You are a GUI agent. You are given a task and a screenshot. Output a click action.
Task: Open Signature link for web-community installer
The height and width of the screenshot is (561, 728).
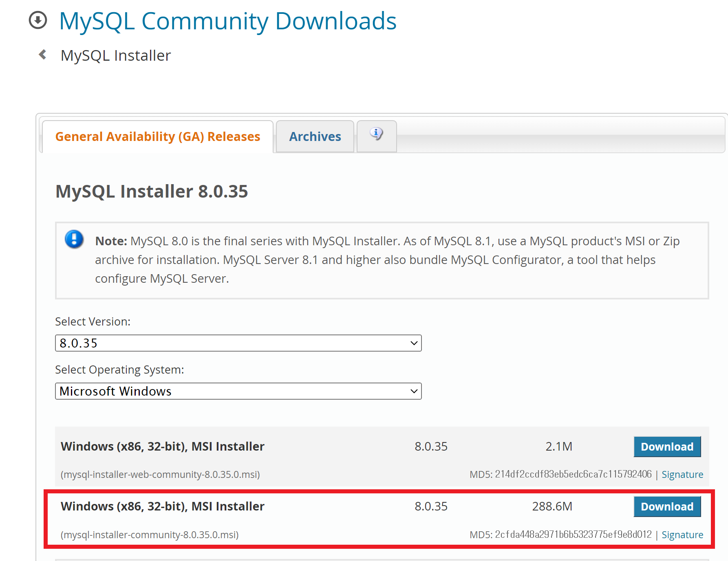click(682, 474)
